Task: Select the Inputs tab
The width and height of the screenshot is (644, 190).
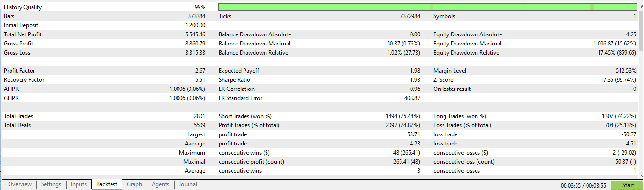Action: tap(79, 184)
